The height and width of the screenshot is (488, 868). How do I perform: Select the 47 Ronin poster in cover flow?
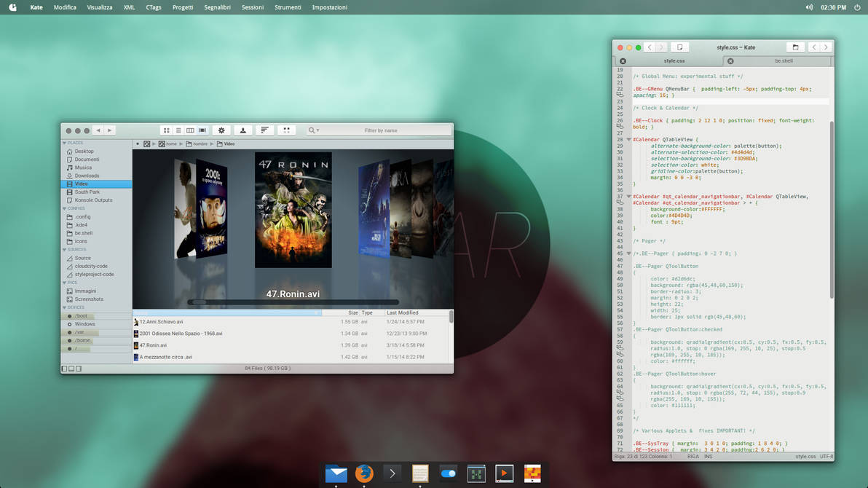[x=293, y=210]
